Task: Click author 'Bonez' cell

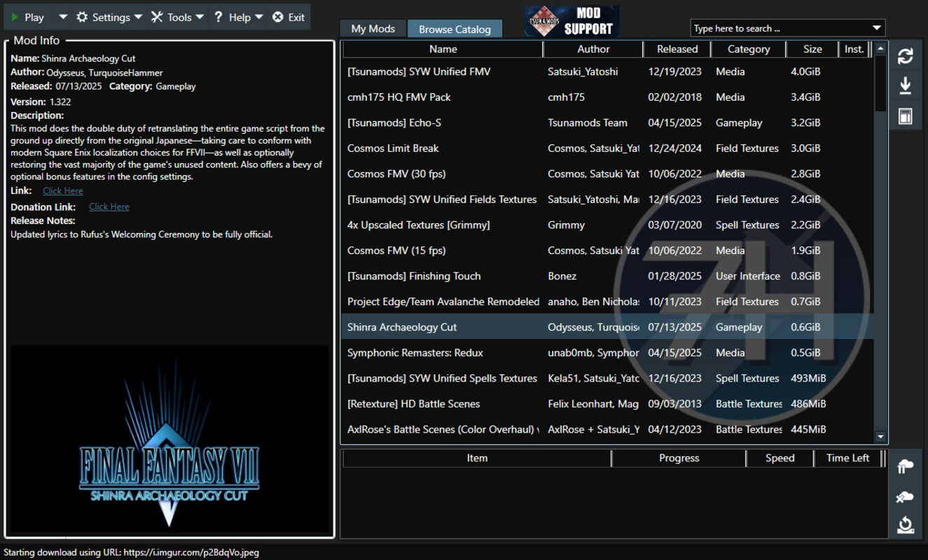Action: click(562, 276)
